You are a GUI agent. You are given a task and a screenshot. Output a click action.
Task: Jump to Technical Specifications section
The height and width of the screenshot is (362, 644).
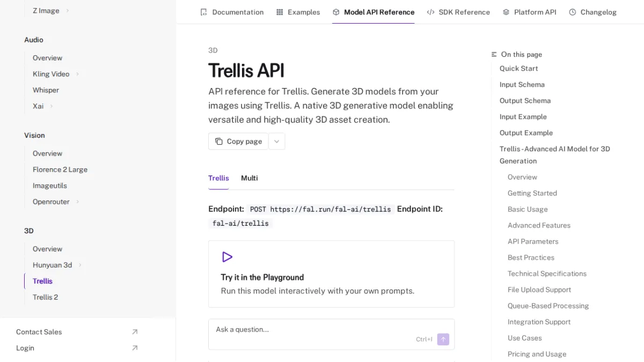click(547, 274)
